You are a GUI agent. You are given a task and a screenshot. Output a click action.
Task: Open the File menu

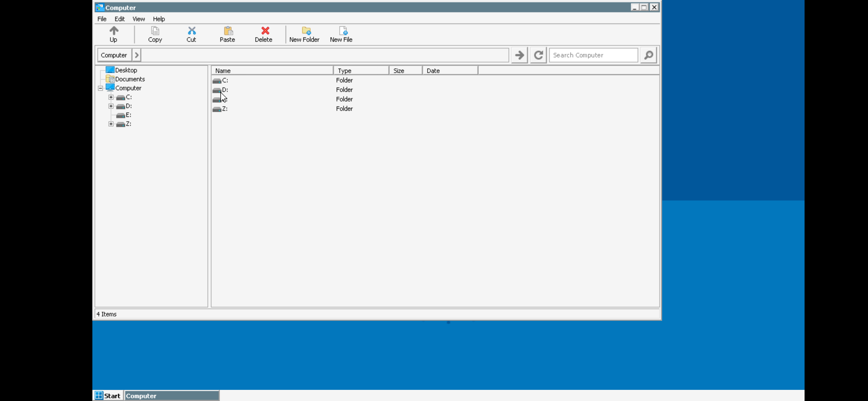click(x=102, y=19)
